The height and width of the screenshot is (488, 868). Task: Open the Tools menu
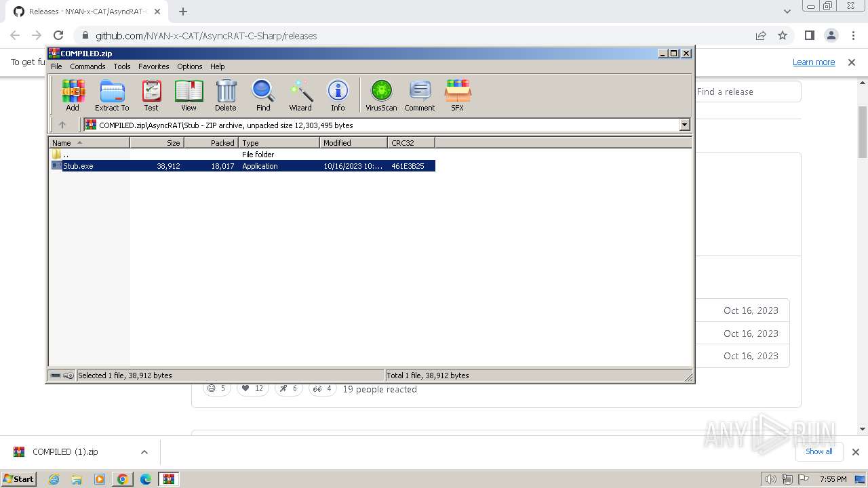tap(122, 66)
